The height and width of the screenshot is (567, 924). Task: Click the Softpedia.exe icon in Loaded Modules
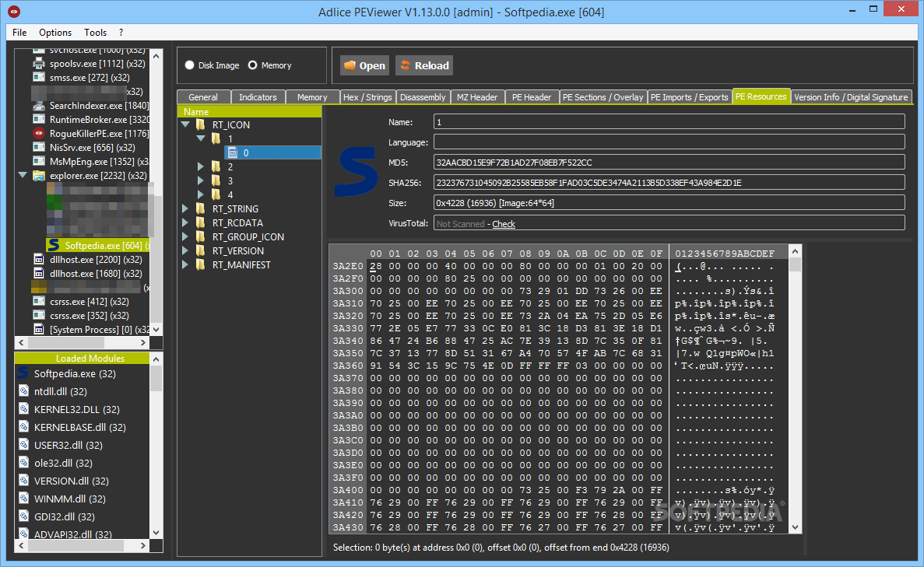[x=23, y=373]
